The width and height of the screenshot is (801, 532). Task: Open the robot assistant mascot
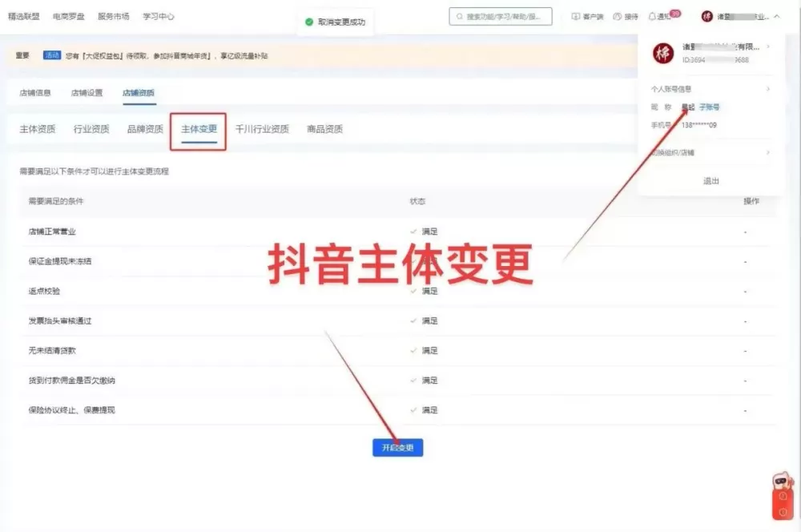(783, 482)
